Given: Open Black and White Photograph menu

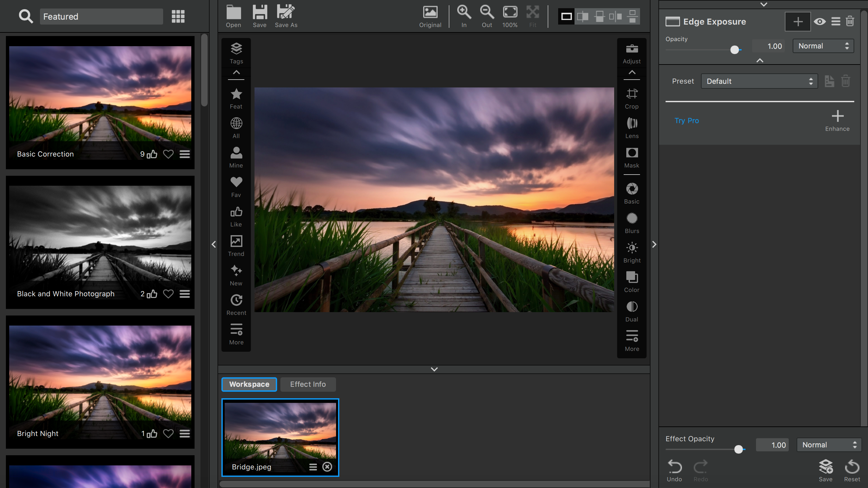Looking at the screenshot, I should (185, 294).
